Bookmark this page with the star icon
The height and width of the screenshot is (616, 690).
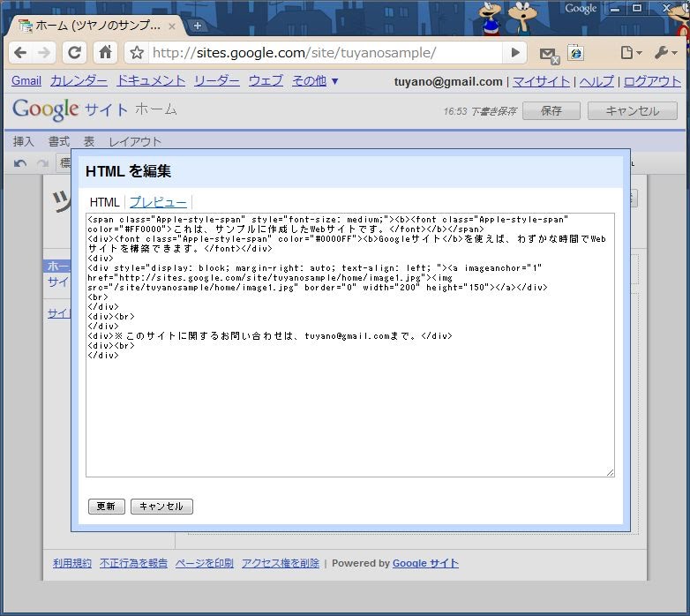click(137, 53)
